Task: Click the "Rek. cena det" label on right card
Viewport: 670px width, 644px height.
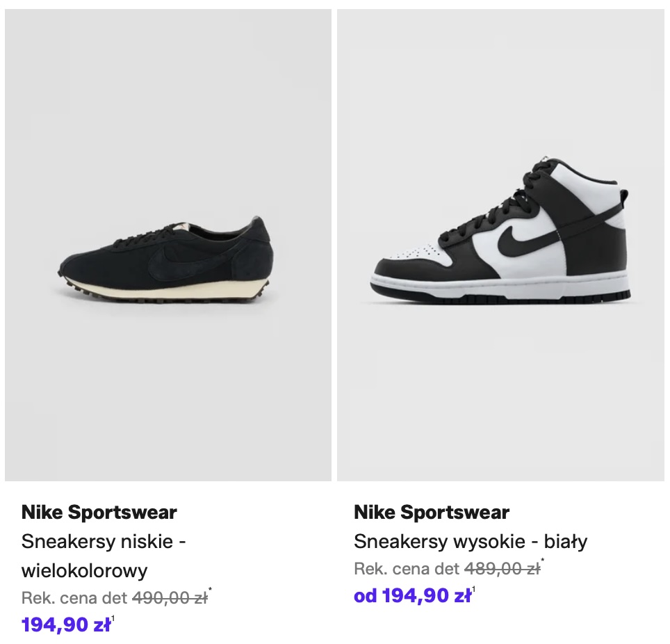Action: point(407,569)
